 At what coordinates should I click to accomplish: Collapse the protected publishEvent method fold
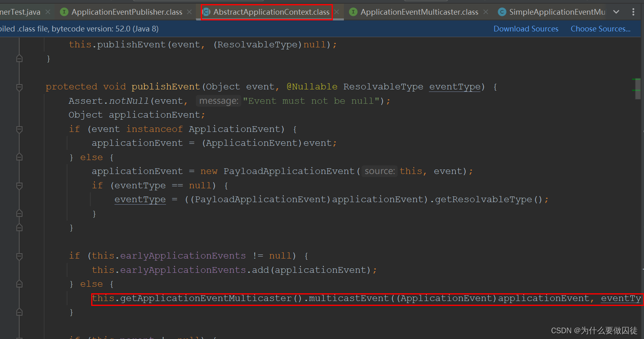coord(19,87)
